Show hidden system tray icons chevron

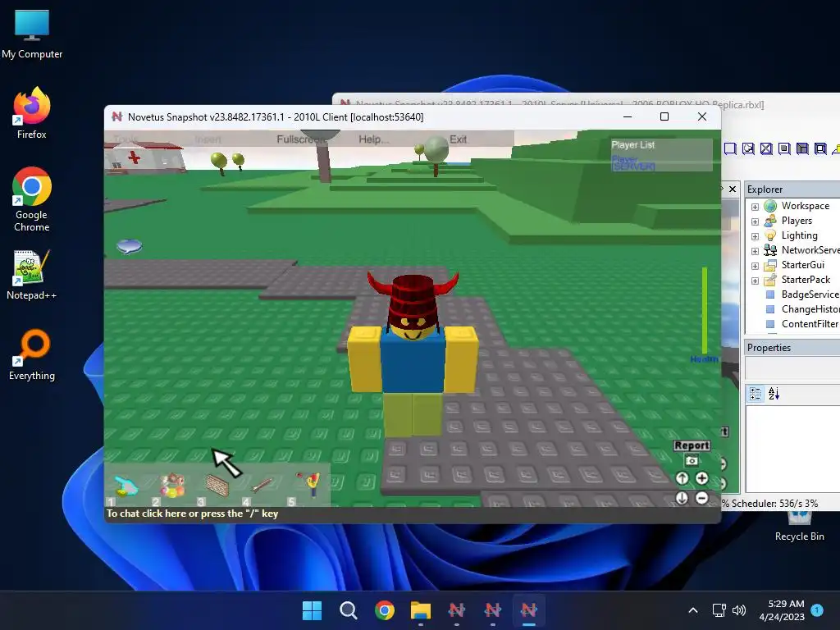[692, 610]
